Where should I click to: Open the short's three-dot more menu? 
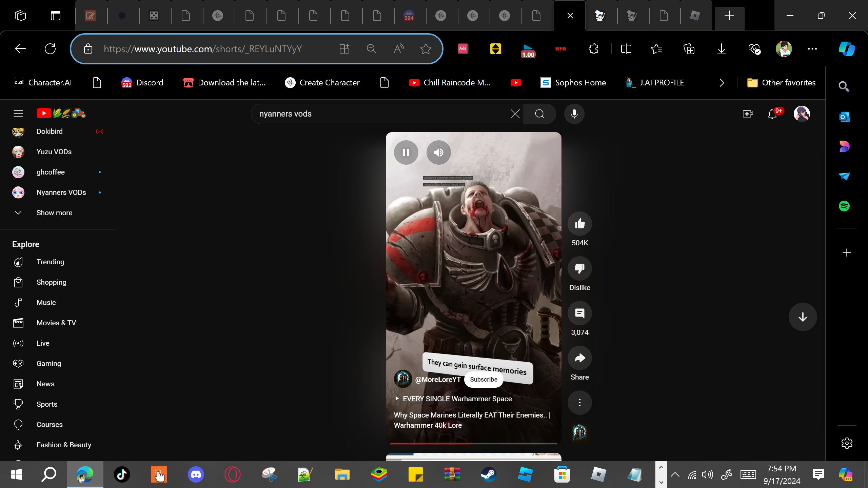(580, 403)
